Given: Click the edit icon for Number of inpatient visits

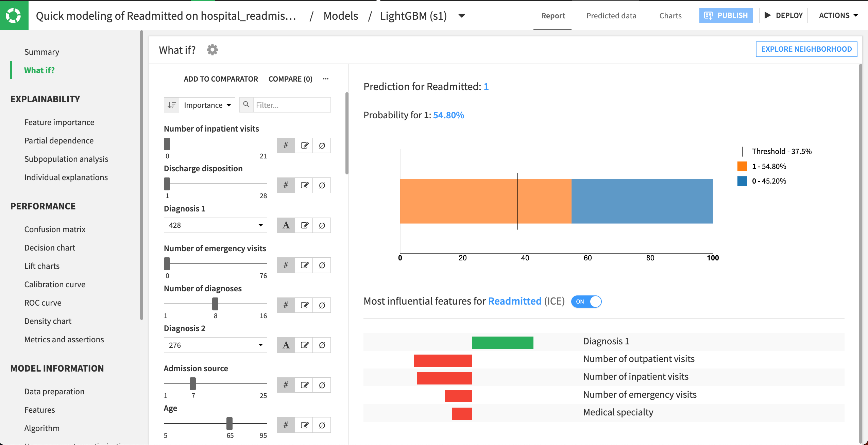Looking at the screenshot, I should (x=304, y=146).
